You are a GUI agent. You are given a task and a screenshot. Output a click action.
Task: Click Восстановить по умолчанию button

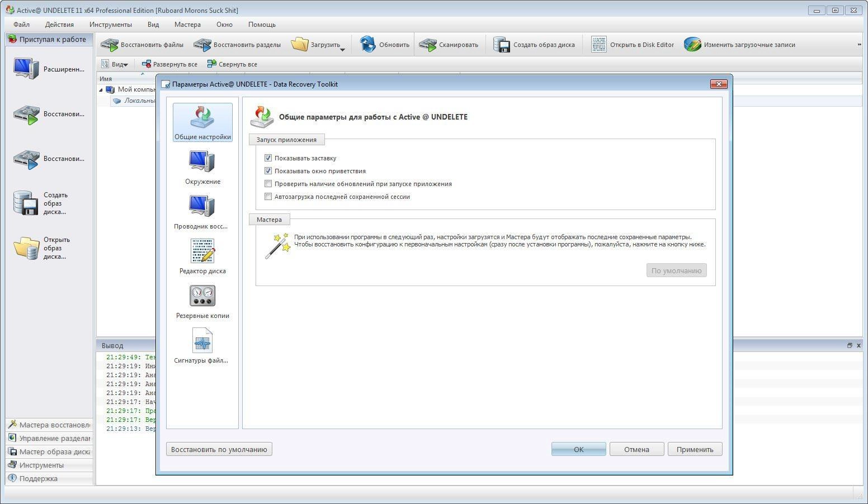pyautogui.click(x=219, y=449)
